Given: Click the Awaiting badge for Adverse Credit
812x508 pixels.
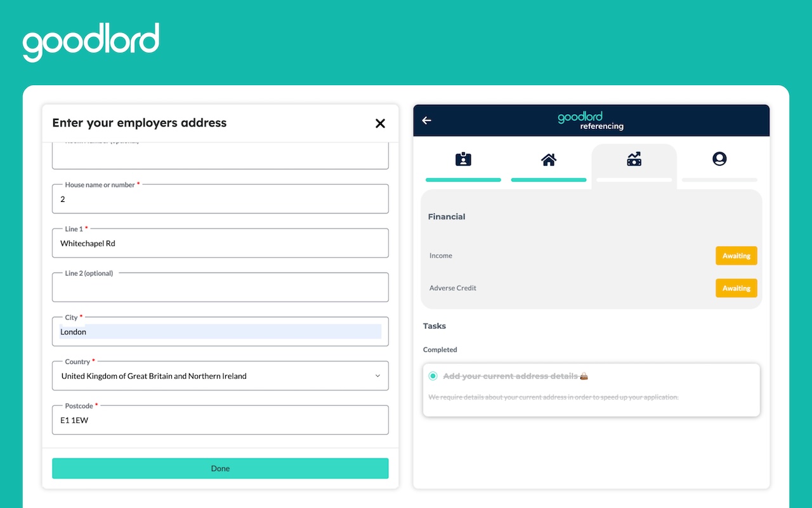Looking at the screenshot, I should pos(737,288).
